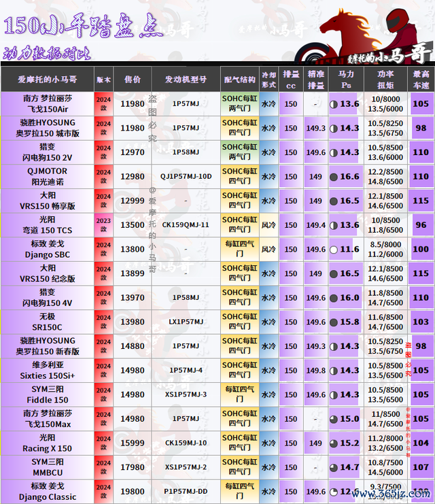Click the price 13800

[133, 250]
